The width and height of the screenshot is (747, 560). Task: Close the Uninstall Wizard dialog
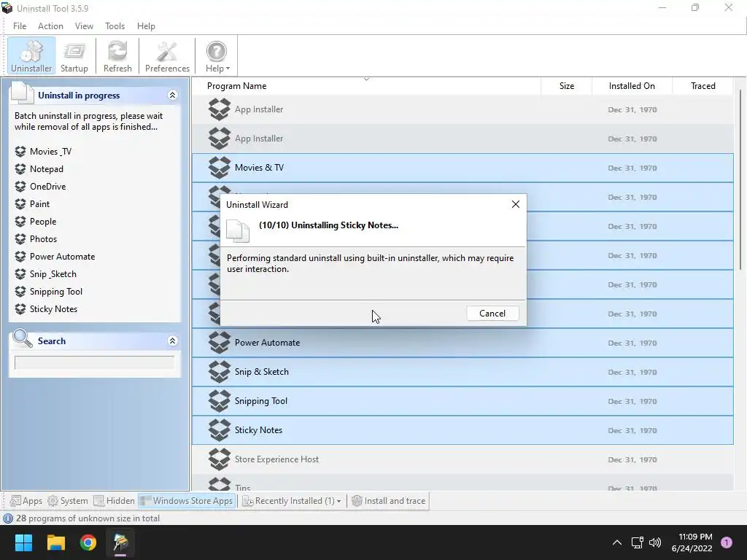(516, 204)
